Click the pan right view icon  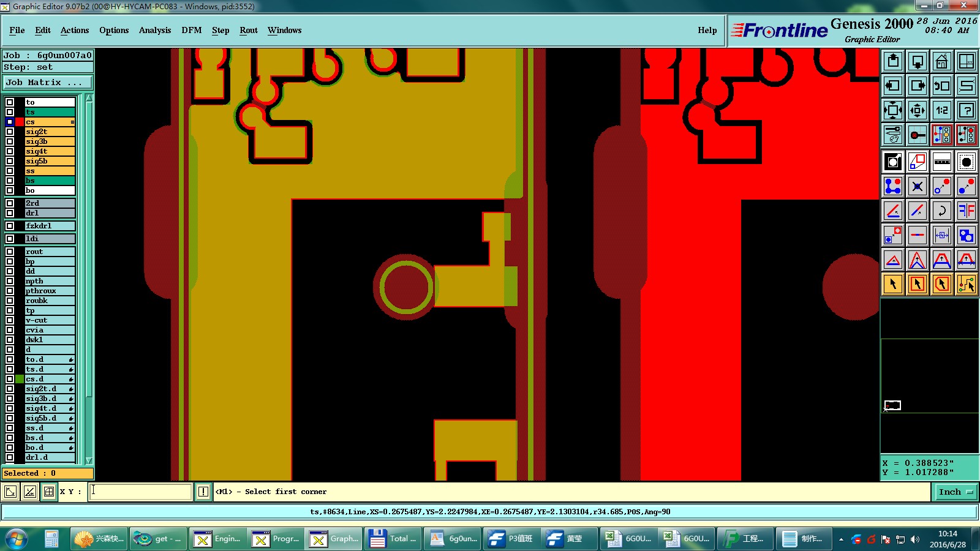918,86
